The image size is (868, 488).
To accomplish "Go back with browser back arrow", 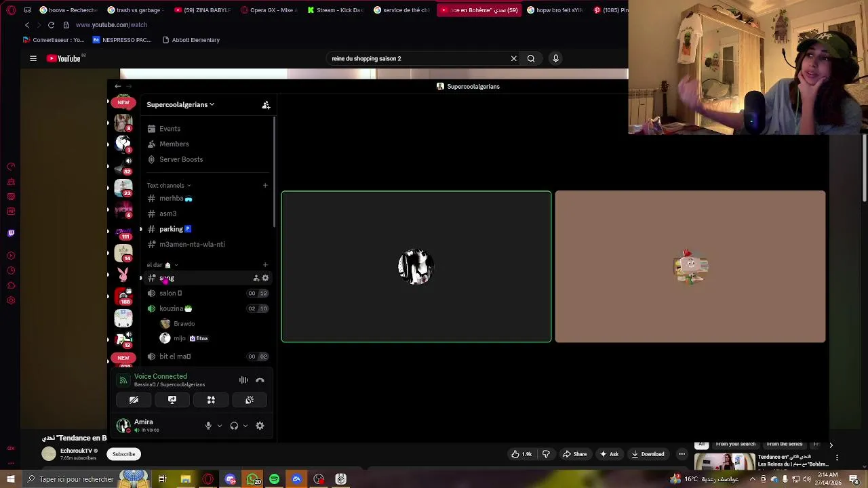I will click(x=27, y=25).
